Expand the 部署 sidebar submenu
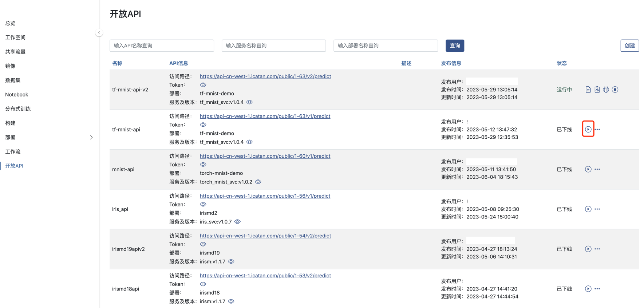Viewport: 644px width, 308px height. [x=91, y=137]
